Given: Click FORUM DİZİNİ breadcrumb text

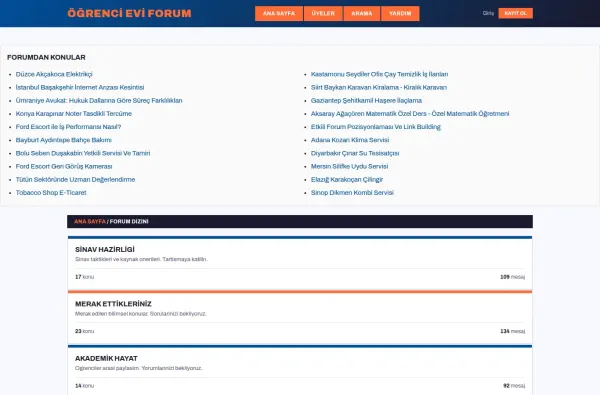Looking at the screenshot, I should pos(129,222).
